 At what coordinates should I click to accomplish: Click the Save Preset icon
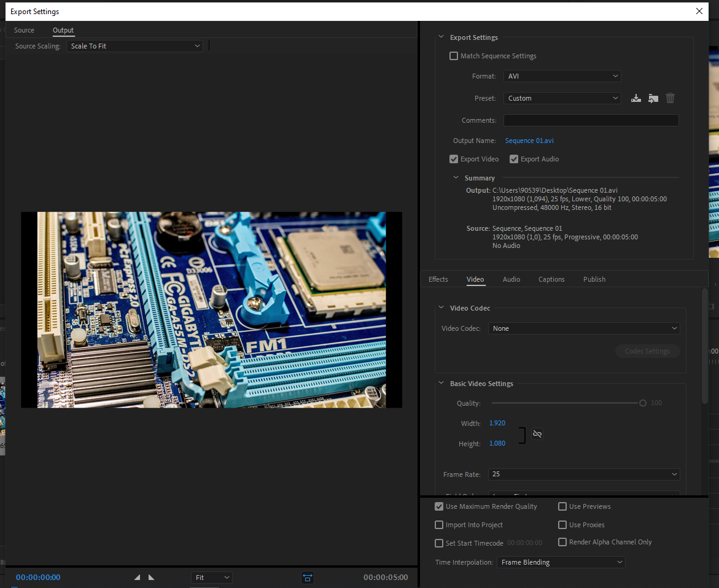635,98
